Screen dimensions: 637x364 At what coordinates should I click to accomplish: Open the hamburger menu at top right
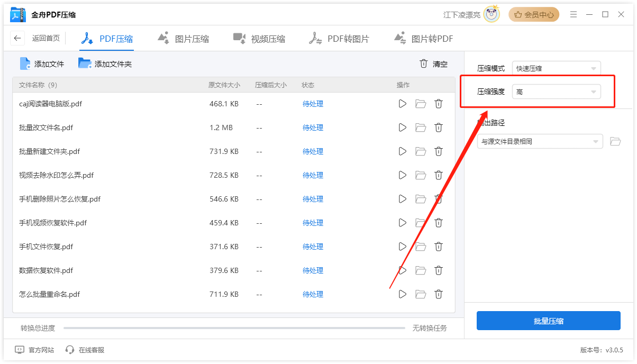574,14
